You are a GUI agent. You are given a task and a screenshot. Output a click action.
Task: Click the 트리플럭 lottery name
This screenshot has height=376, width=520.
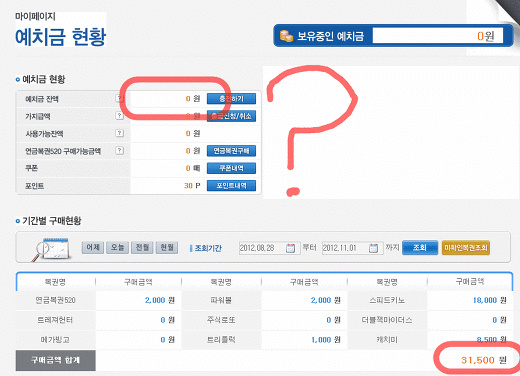click(x=221, y=340)
